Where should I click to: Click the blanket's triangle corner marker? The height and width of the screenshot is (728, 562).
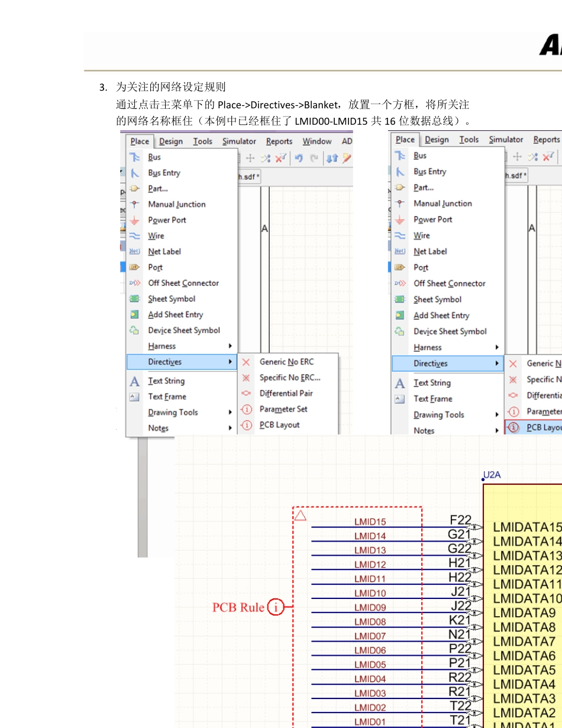tap(301, 516)
